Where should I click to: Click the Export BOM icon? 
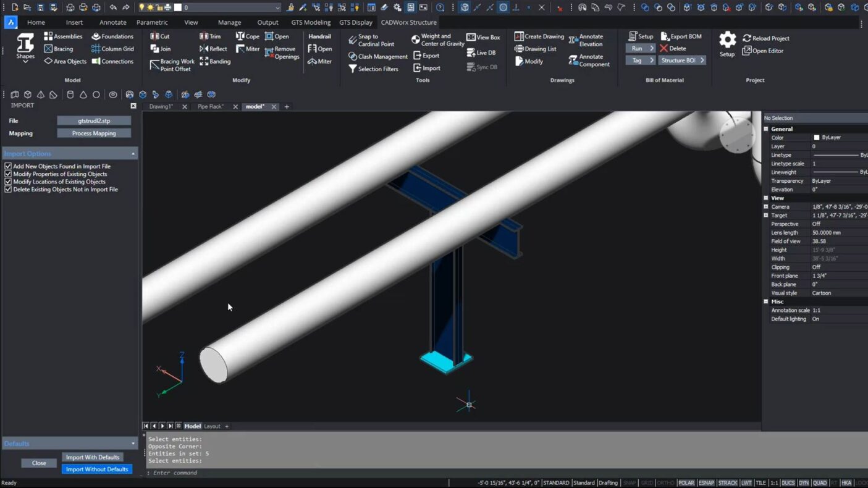click(x=665, y=36)
